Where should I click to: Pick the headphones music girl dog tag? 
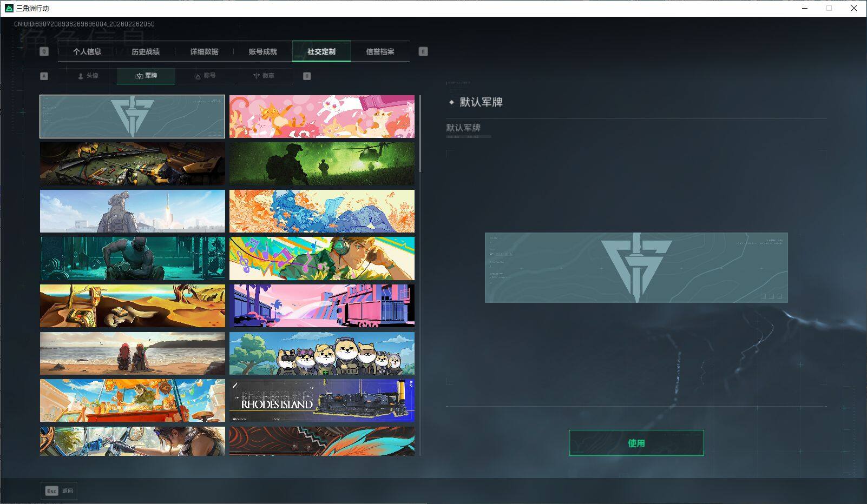(322, 258)
